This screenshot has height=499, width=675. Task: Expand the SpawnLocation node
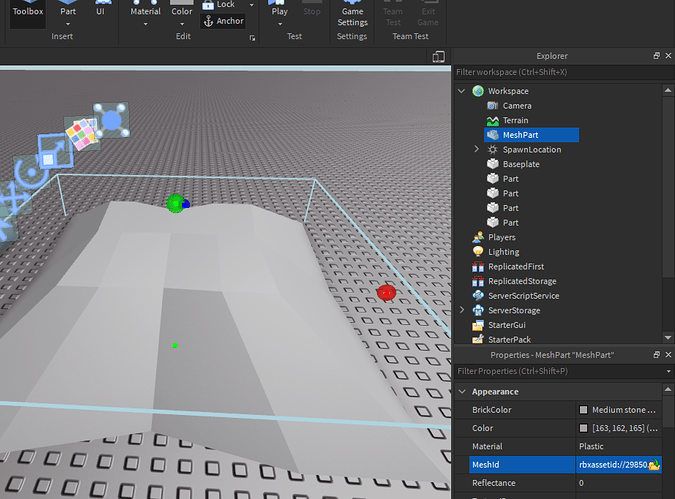pos(476,149)
